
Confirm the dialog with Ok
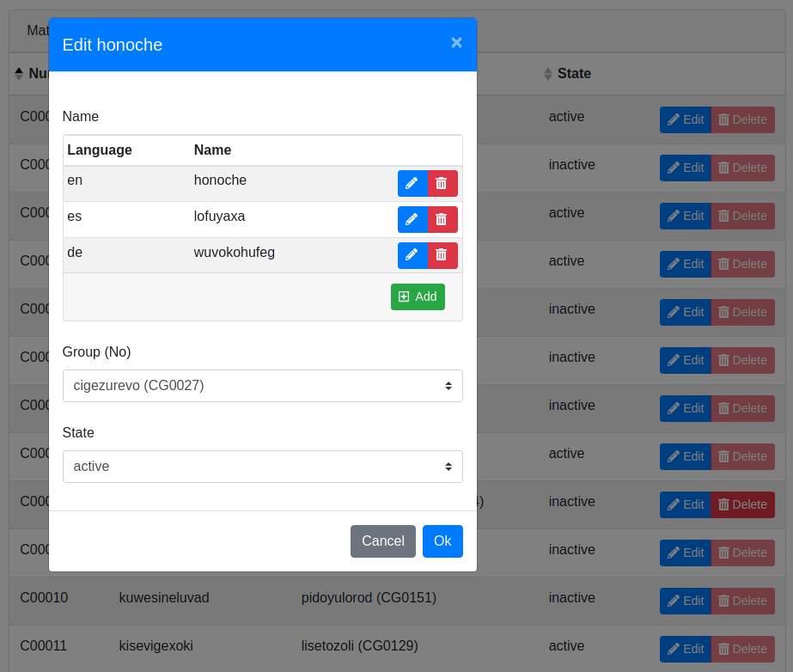[x=442, y=541]
